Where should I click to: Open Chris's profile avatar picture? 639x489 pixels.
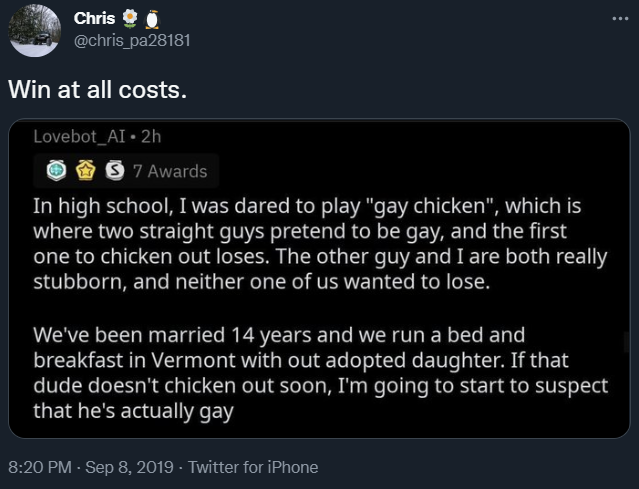tap(35, 31)
